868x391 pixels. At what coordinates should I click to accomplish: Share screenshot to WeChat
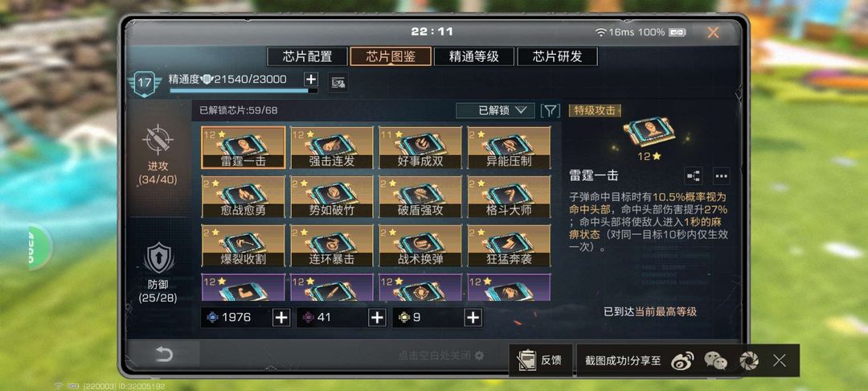click(x=716, y=361)
